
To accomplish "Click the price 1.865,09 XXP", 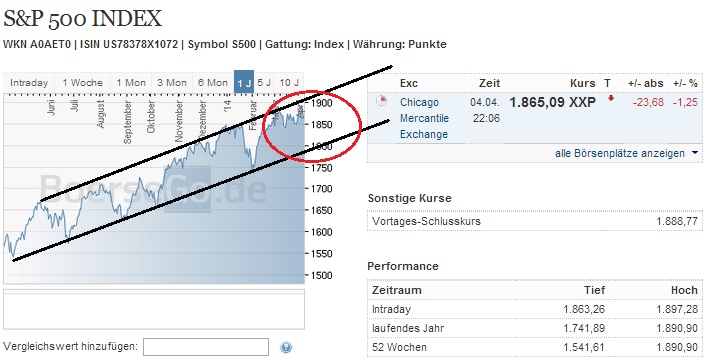I will [x=552, y=102].
